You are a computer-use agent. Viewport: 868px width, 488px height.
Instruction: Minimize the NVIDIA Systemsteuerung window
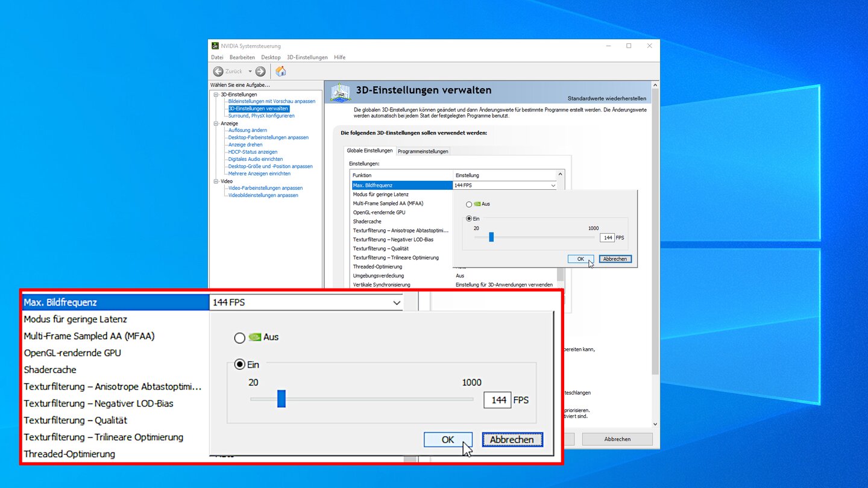click(x=608, y=46)
